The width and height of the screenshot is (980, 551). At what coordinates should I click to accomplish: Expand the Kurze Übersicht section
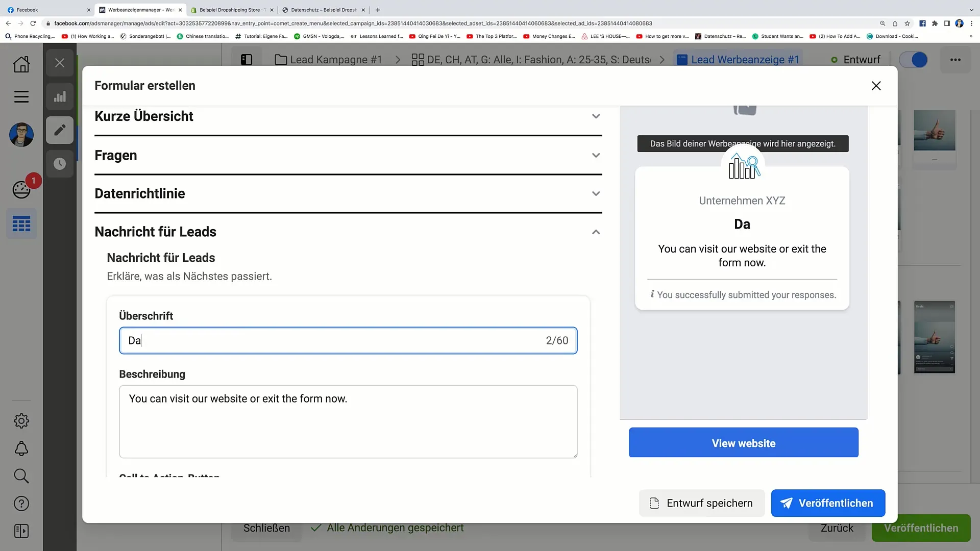[348, 116]
